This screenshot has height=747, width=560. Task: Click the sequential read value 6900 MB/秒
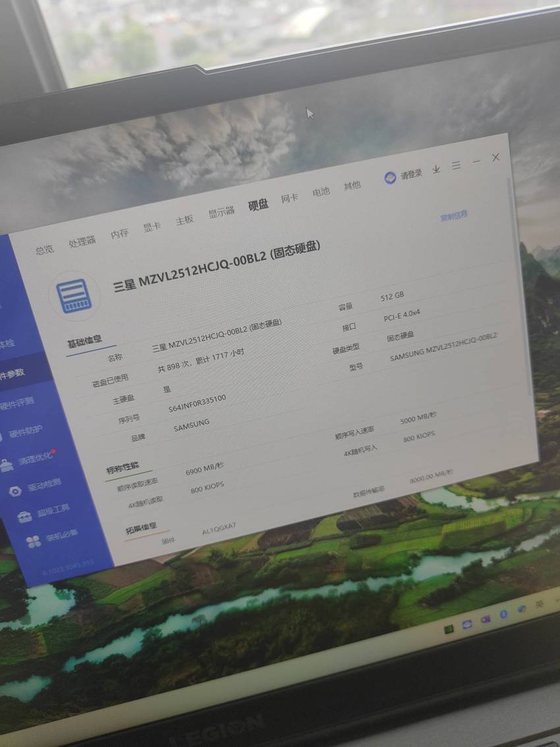point(205,468)
